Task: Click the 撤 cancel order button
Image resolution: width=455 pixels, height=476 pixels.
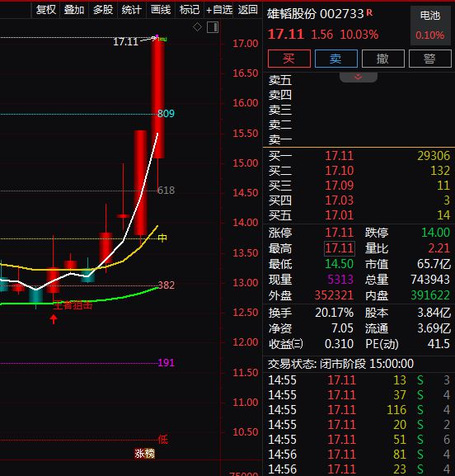Action: click(x=383, y=59)
